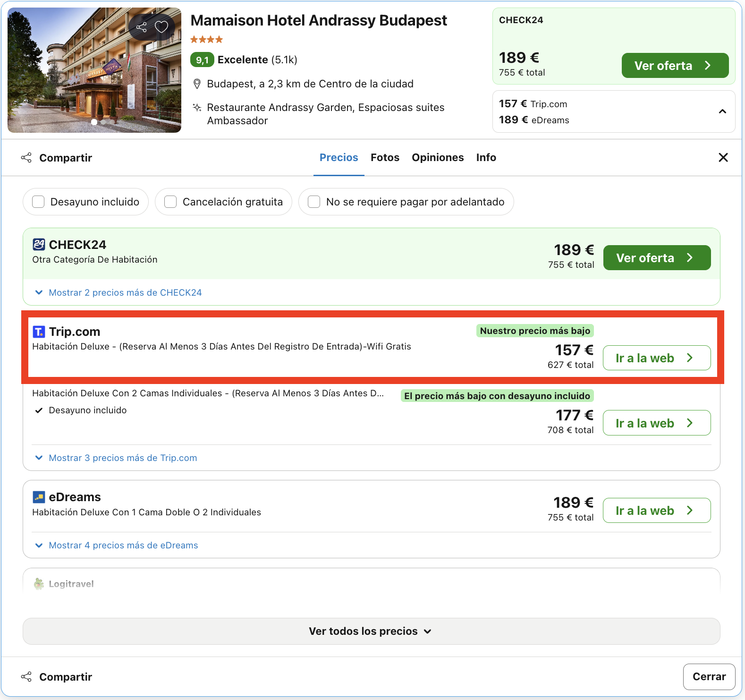Screen dimensions: 745x700
Task: Go to the Info tab
Action: point(486,158)
